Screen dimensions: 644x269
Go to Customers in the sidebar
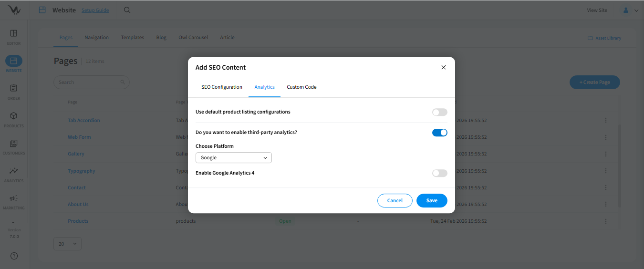coord(14,144)
